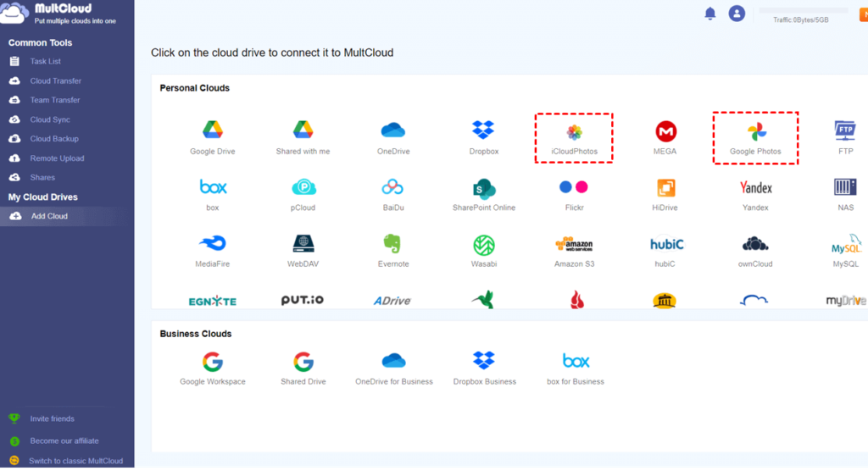
Task: Add SharePoint Online cloud
Action: click(x=483, y=189)
